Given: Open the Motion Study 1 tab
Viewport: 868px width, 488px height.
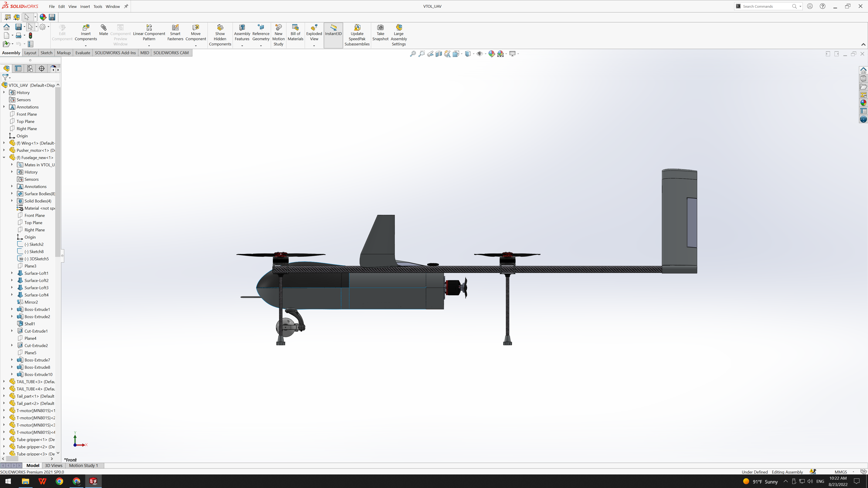Looking at the screenshot, I should pyautogui.click(x=84, y=465).
